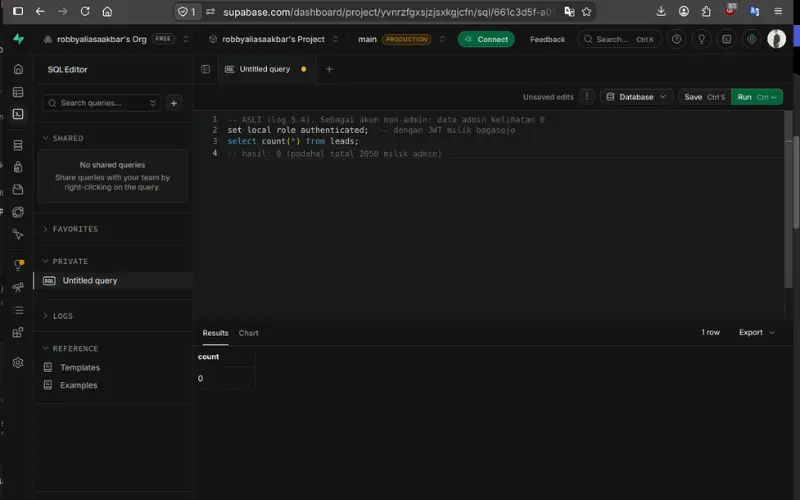
Task: Open the Table Editor sidebar icon
Action: point(18,92)
